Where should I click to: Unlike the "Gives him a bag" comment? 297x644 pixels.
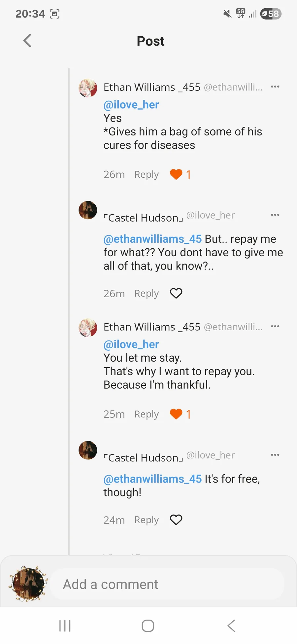pyautogui.click(x=176, y=174)
